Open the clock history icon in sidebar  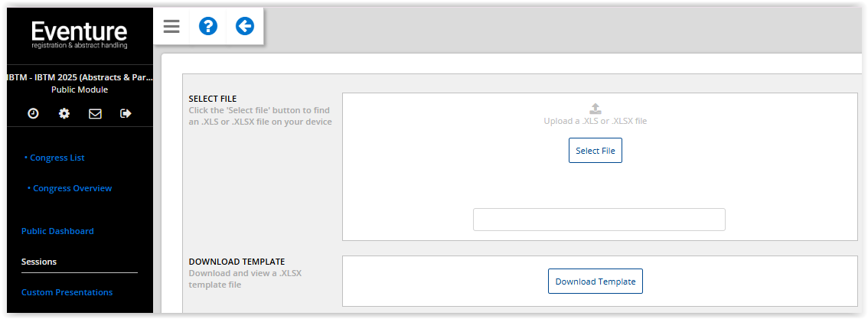click(x=33, y=113)
